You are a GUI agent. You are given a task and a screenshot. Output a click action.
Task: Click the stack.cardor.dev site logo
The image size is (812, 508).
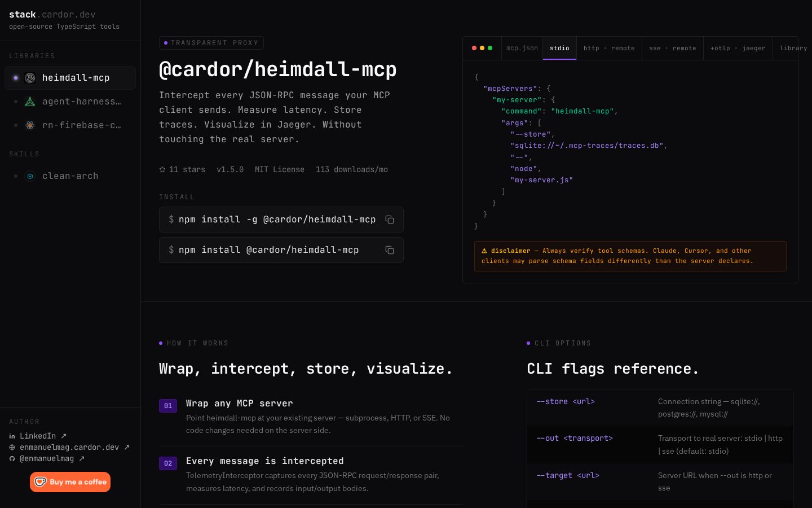52,15
